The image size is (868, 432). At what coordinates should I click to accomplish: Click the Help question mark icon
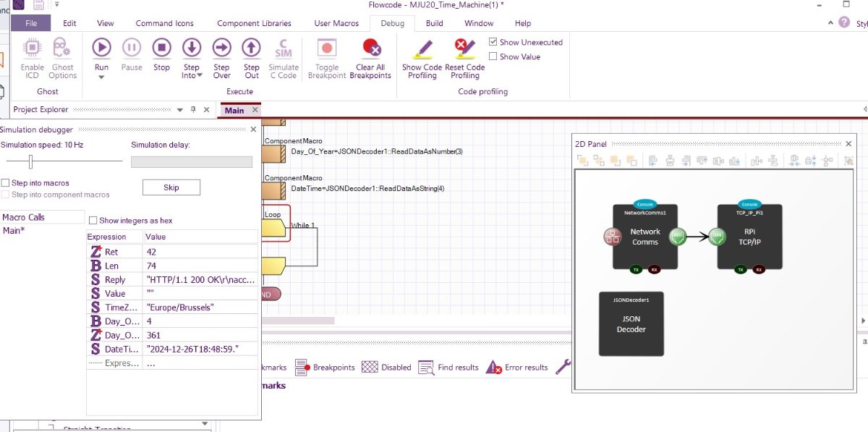843,23
